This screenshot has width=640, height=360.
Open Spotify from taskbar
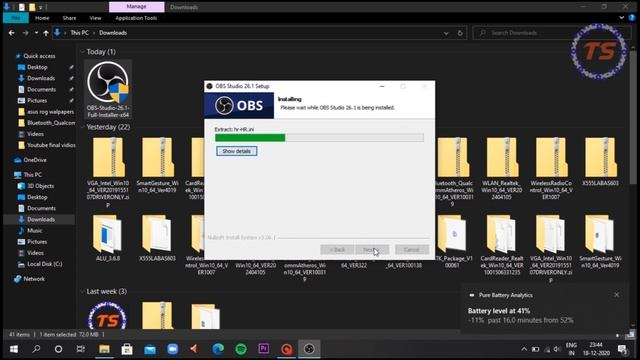click(x=241, y=349)
